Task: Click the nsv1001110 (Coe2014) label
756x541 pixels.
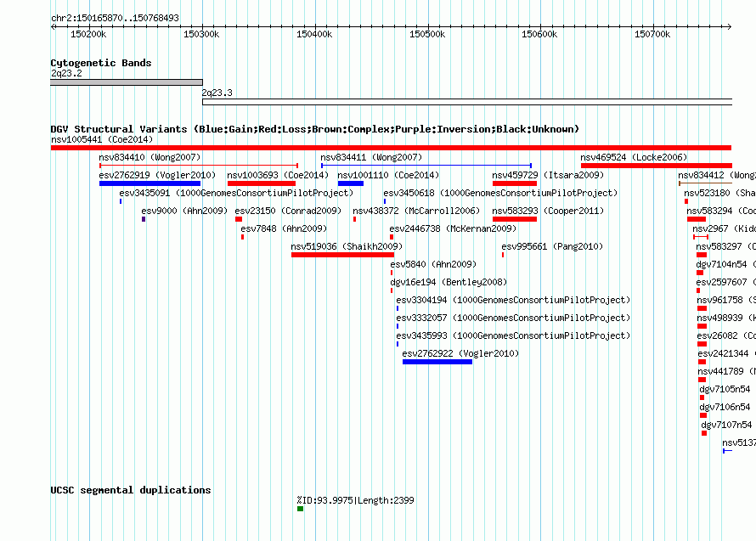Action: coord(388,175)
